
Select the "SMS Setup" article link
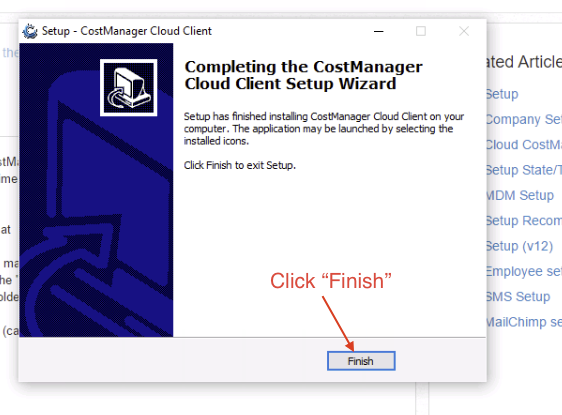(518, 297)
